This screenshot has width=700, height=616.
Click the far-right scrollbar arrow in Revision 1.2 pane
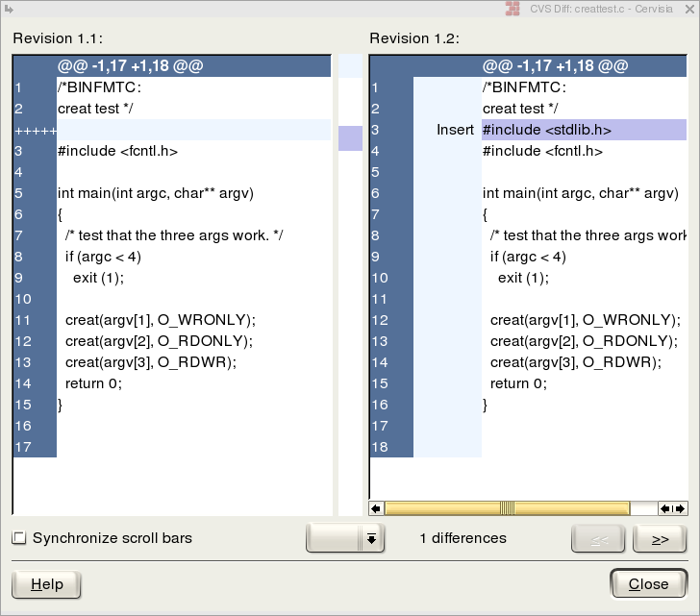680,508
